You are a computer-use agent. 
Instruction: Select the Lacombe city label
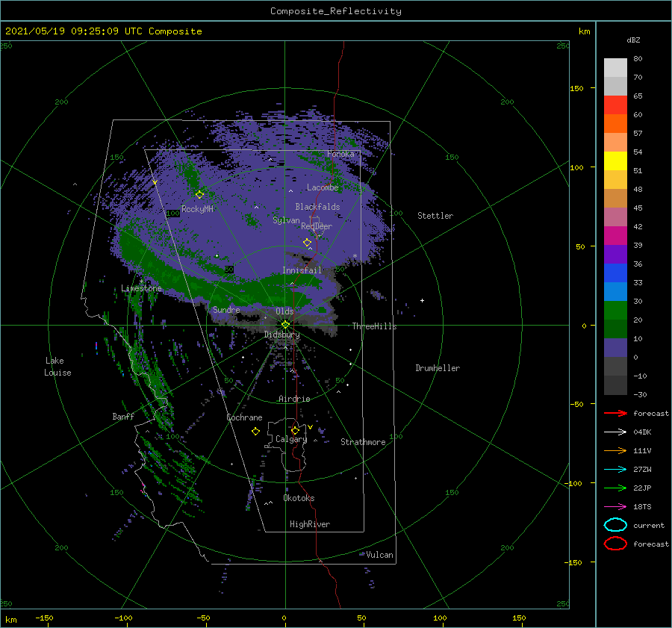(x=323, y=187)
